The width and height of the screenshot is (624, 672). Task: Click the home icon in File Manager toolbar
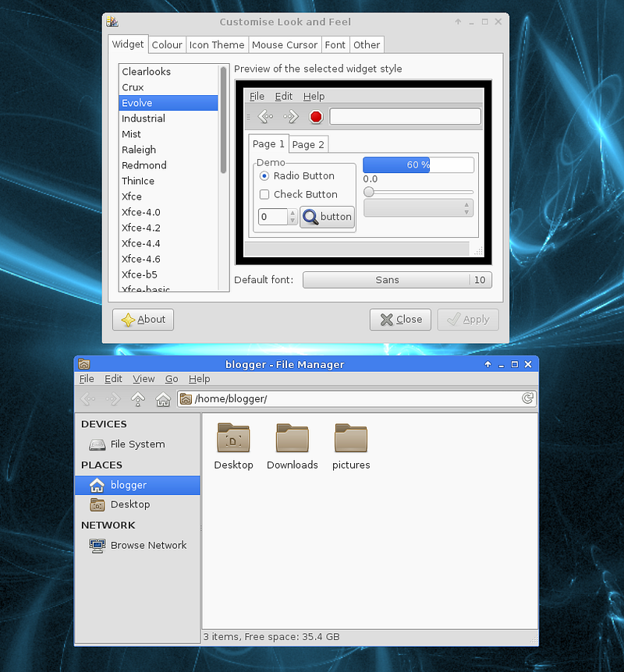[163, 399]
